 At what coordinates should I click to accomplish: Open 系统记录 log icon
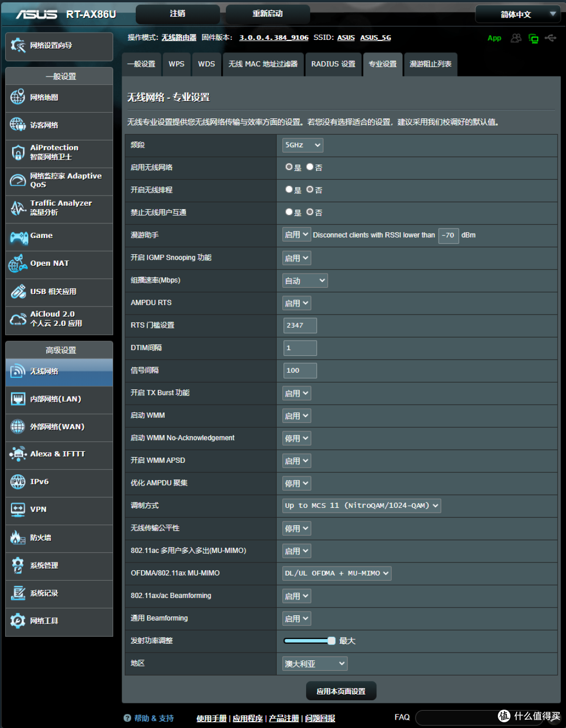point(18,593)
